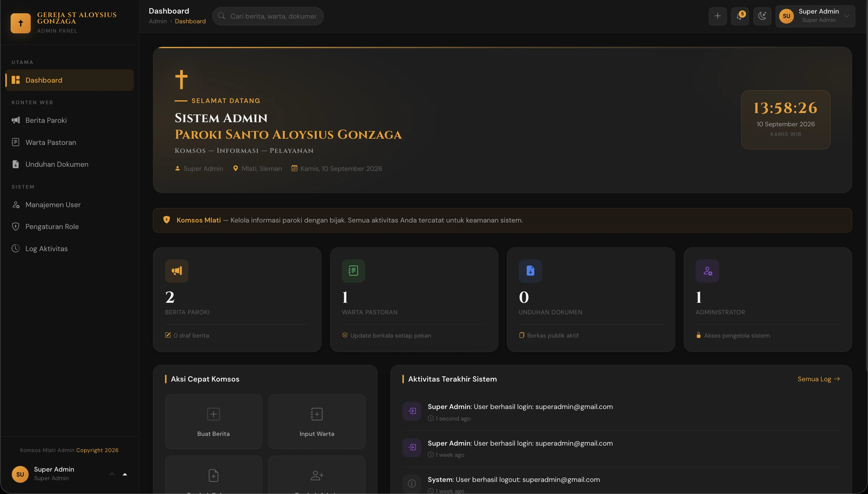
Task: Click the SU avatar in the top header
Action: (787, 16)
